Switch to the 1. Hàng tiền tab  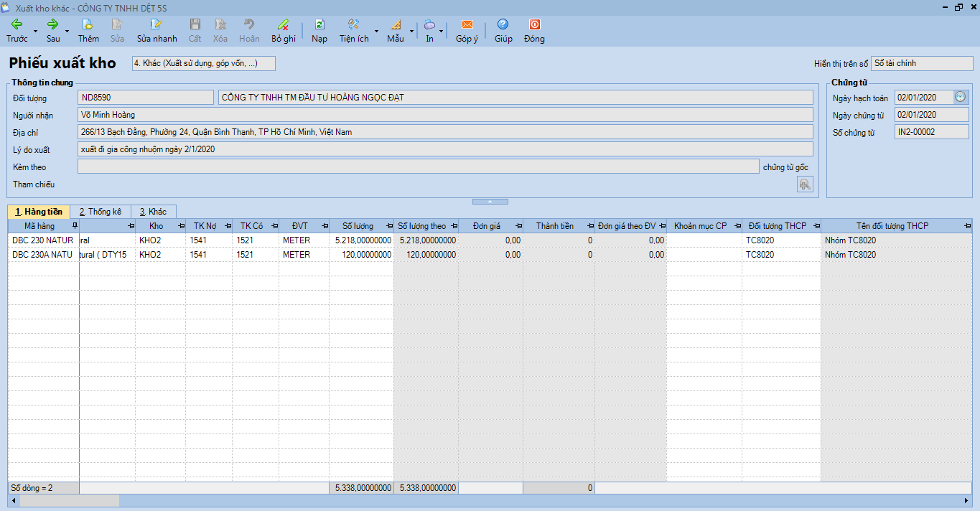pos(39,212)
